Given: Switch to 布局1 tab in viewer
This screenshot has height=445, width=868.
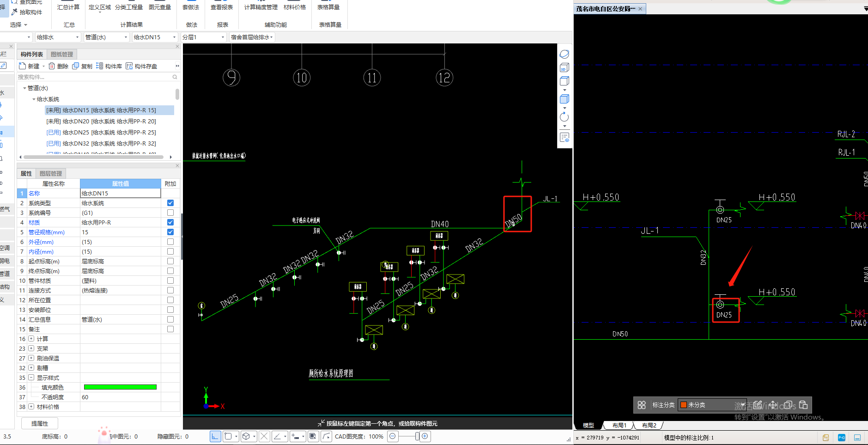Looking at the screenshot, I should click(619, 425).
